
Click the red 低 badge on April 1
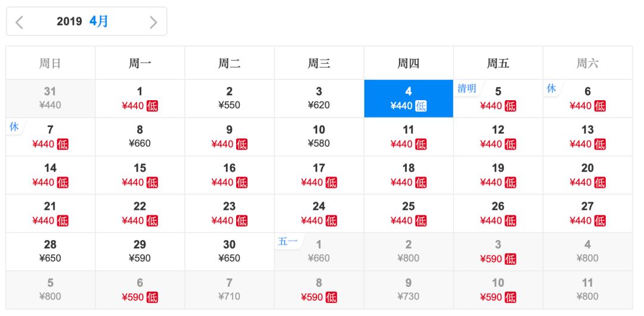[x=152, y=106]
